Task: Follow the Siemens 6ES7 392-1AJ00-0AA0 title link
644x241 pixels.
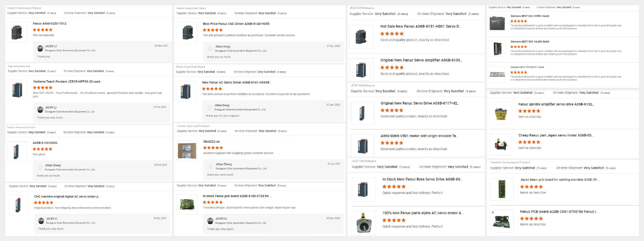Action: (529, 42)
